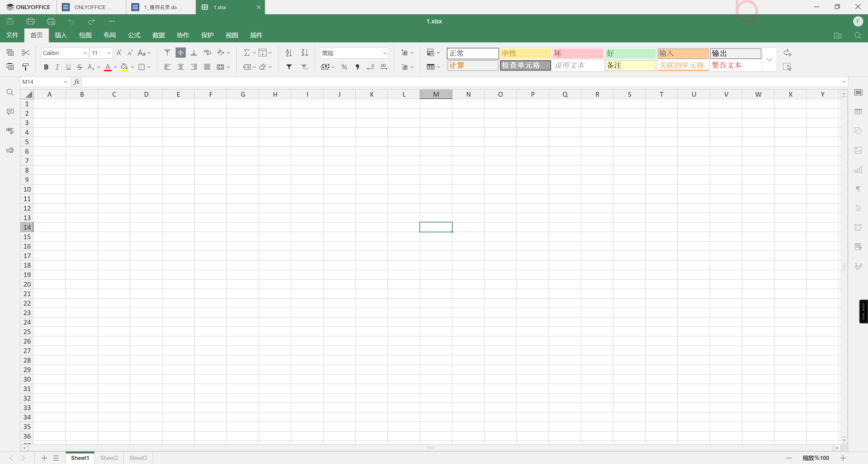Apply the Comma style format
The height and width of the screenshot is (464, 868).
click(x=357, y=67)
